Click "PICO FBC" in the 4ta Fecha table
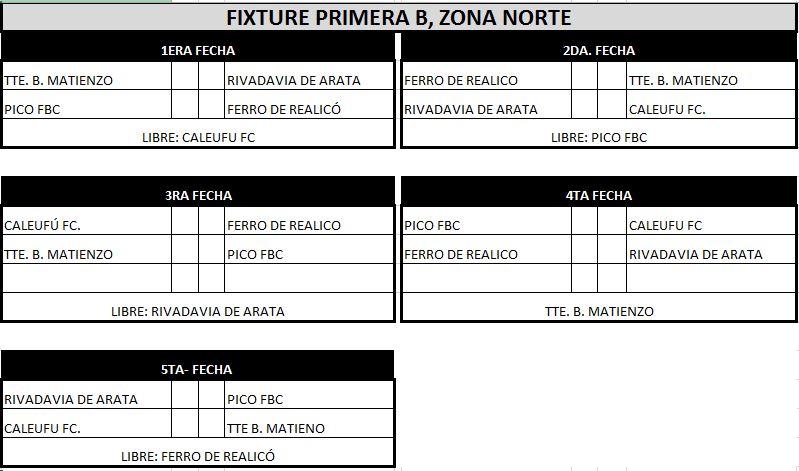Screen dimensions: 799x471 click(x=433, y=226)
